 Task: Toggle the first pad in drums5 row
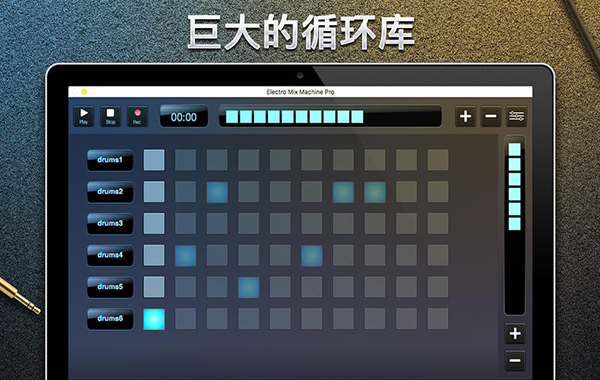point(154,287)
